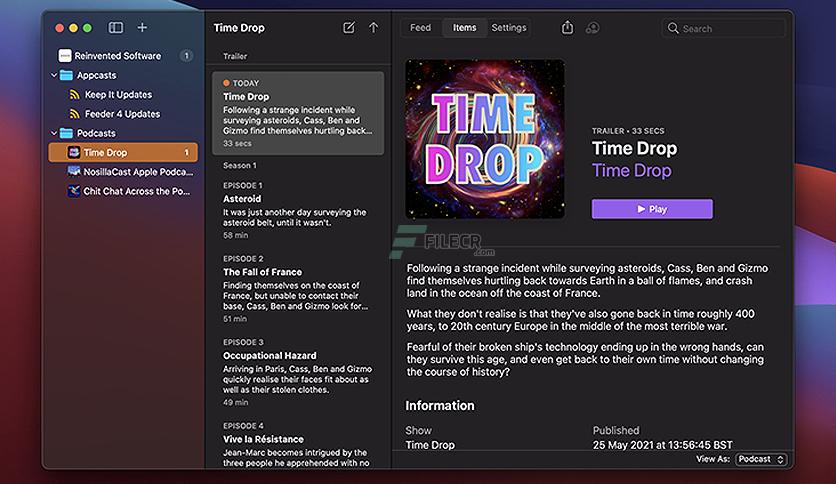Click the Appcasts folder icon
836x484 pixels.
pos(66,75)
